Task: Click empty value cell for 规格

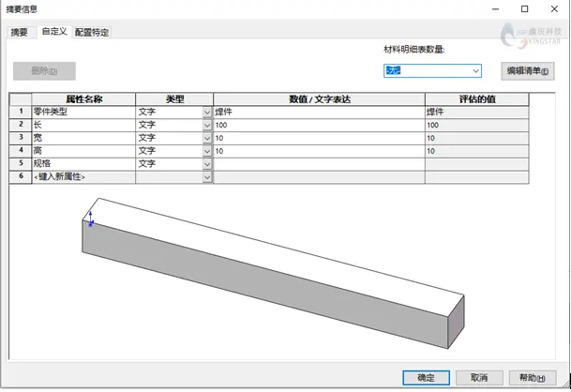Action: (x=319, y=164)
